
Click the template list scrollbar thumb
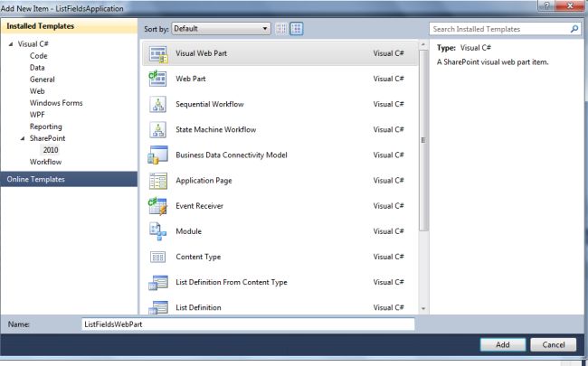[423, 140]
